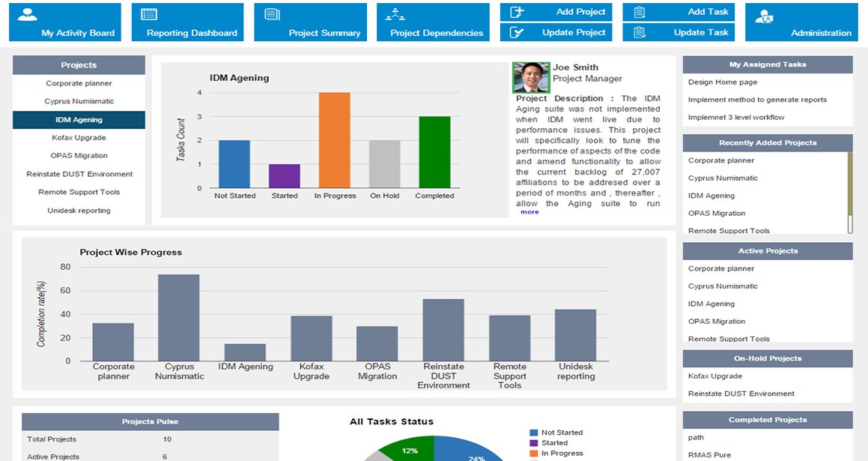Select the 12% segment in All Tasks Status
The height and width of the screenshot is (461, 868).
click(x=408, y=451)
